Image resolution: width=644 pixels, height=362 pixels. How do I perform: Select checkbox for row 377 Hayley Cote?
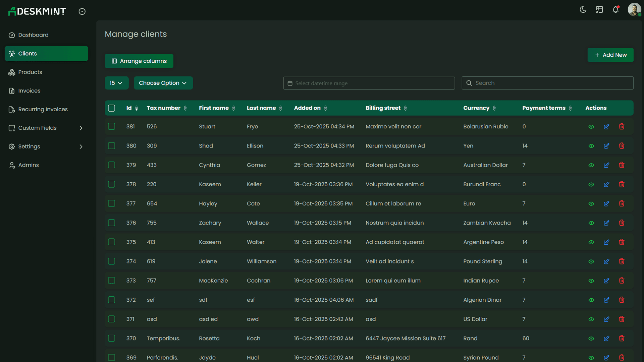[111, 203]
